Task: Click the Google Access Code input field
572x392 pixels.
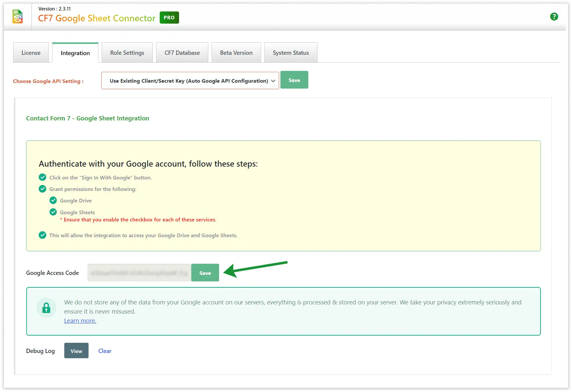Action: (x=139, y=273)
